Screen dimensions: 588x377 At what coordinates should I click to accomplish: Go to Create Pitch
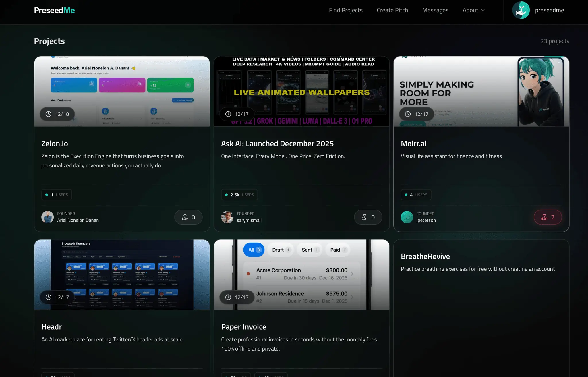coord(392,10)
